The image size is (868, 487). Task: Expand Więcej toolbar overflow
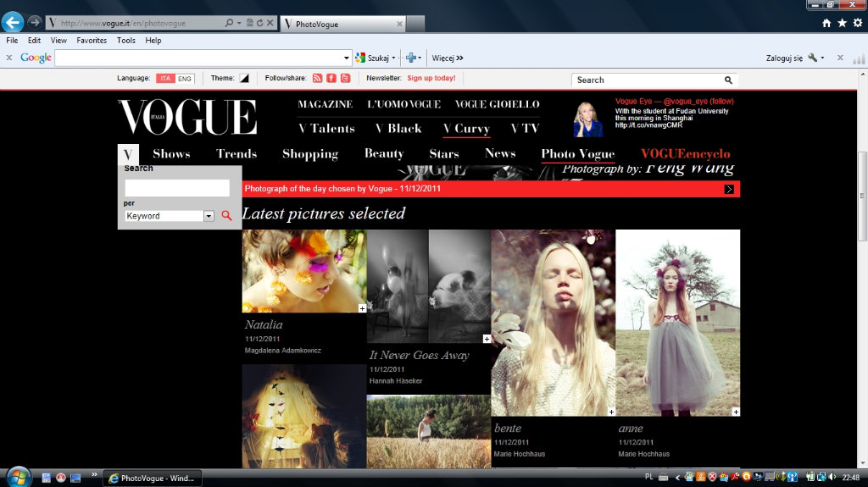tap(448, 58)
